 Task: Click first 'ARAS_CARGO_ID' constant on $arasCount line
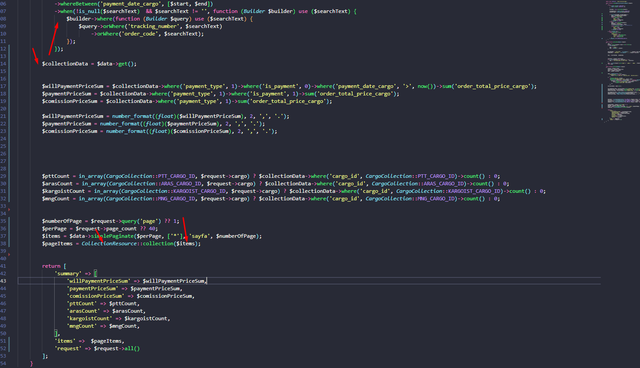[x=181, y=184]
